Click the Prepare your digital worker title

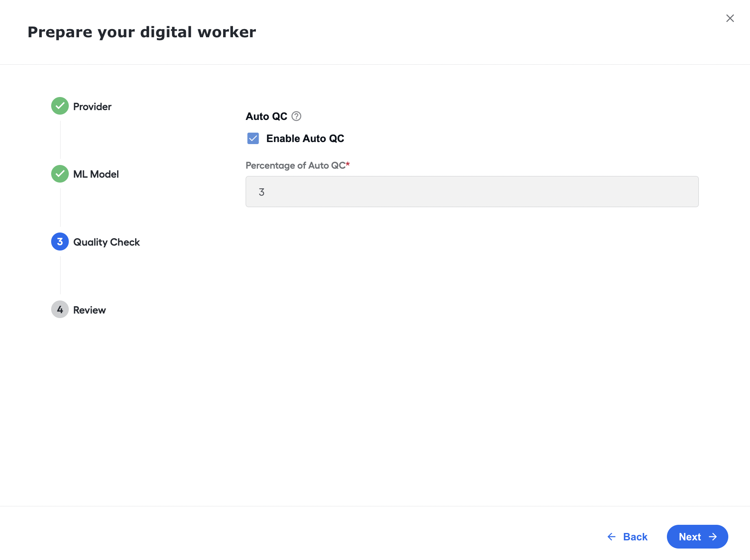click(142, 32)
